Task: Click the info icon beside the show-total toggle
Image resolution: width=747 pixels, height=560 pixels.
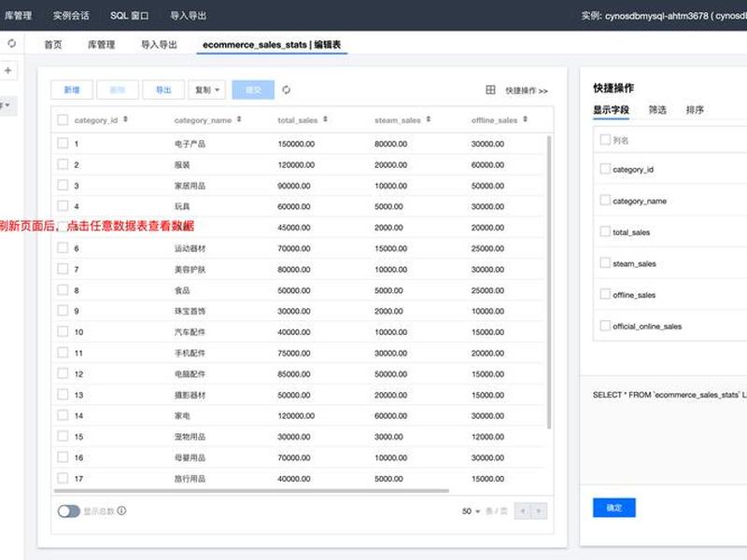Action: [x=121, y=511]
